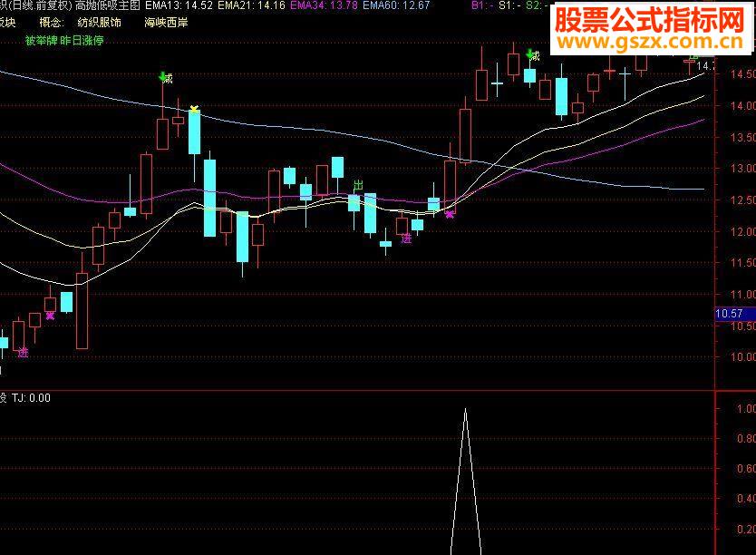Click the later 减 marker near the watermark
This screenshot has height=555, width=756.
[x=533, y=55]
